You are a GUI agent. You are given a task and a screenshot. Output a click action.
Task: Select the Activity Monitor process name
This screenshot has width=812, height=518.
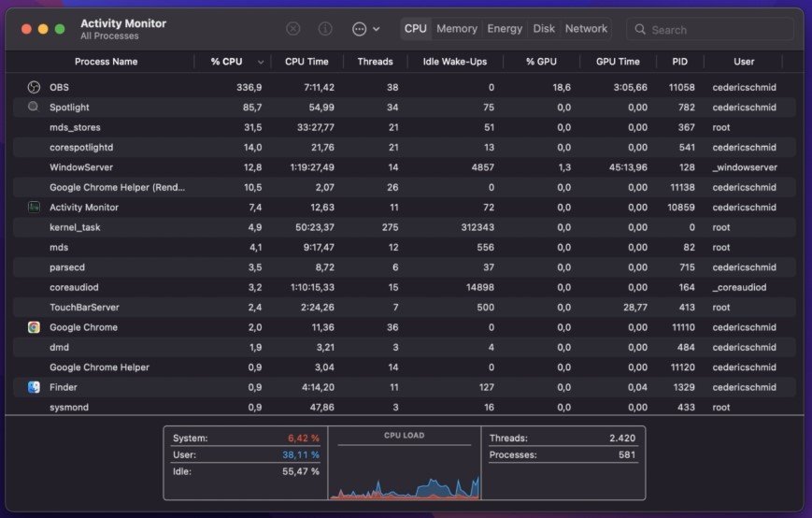pyautogui.click(x=84, y=208)
